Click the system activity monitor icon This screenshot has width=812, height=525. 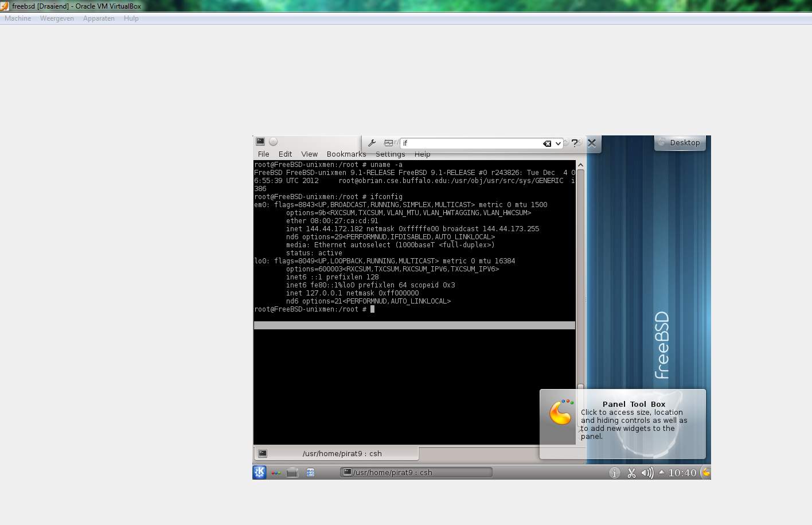tap(389, 143)
